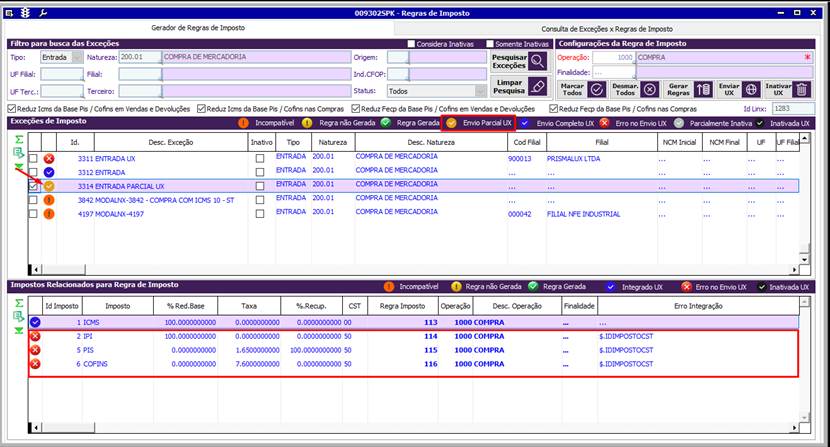This screenshot has height=447, width=830.
Task: Click the red clear icon in Operação field
Action: click(807, 57)
